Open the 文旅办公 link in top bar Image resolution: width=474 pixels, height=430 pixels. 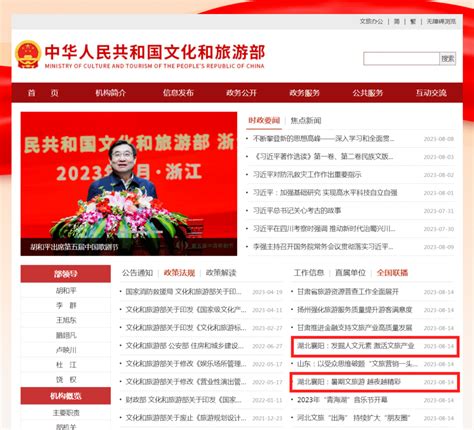(x=371, y=21)
